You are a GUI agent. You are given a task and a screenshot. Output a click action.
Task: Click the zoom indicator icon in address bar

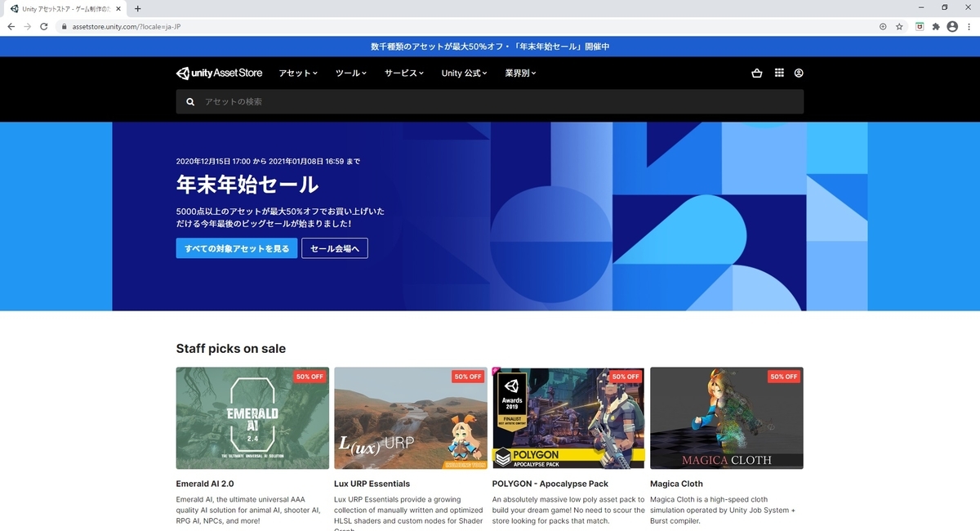click(883, 26)
